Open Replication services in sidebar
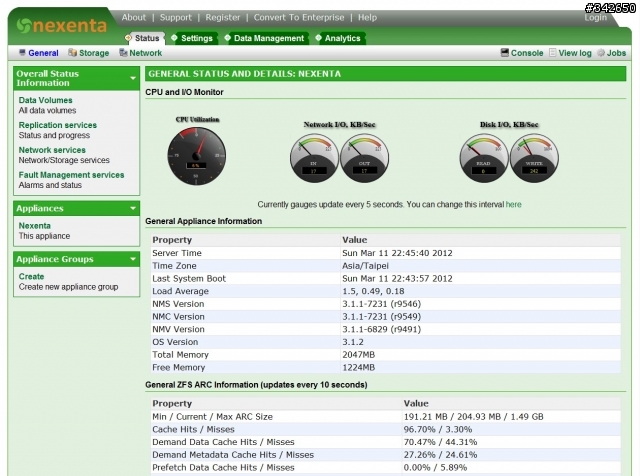Image resolution: width=640 pixels, height=476 pixels. [x=58, y=125]
